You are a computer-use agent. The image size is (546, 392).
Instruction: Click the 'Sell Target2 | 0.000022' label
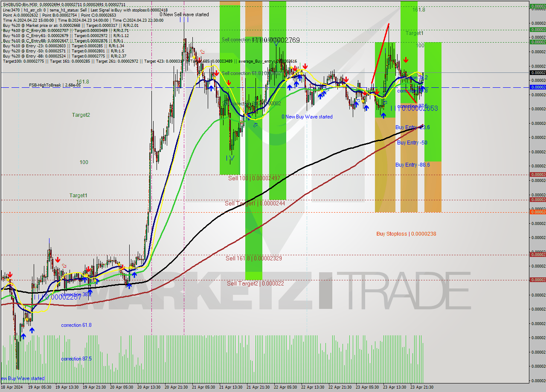pyautogui.click(x=255, y=283)
